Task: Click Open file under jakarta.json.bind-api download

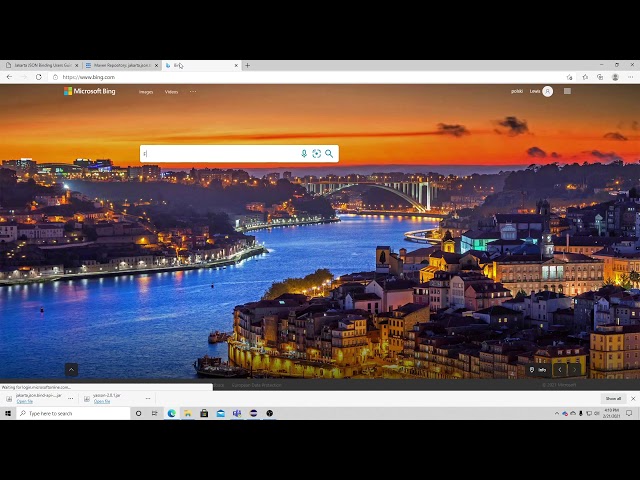Action: pyautogui.click(x=24, y=401)
